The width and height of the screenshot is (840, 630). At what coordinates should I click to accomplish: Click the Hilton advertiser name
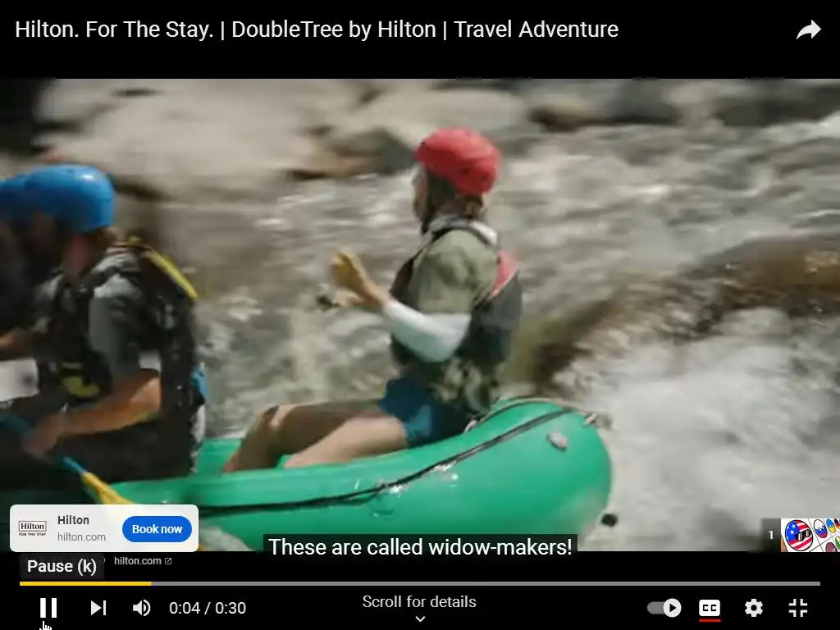pyautogui.click(x=73, y=519)
